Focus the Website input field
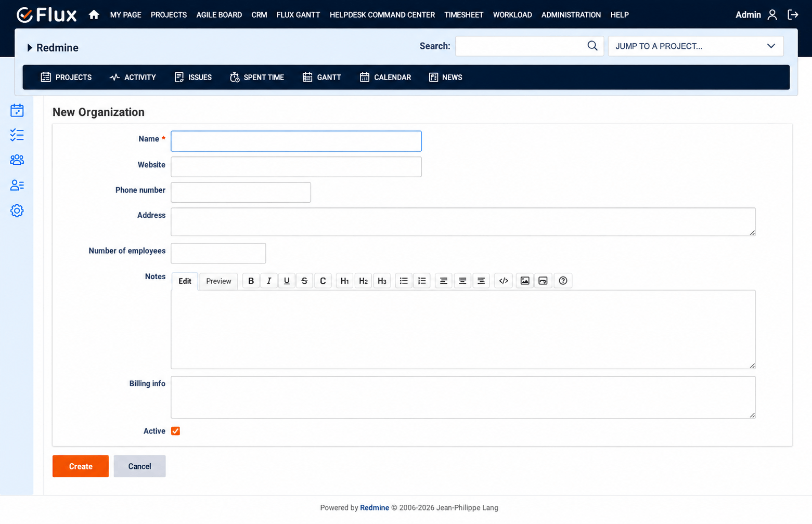This screenshot has width=812, height=524. click(x=296, y=167)
